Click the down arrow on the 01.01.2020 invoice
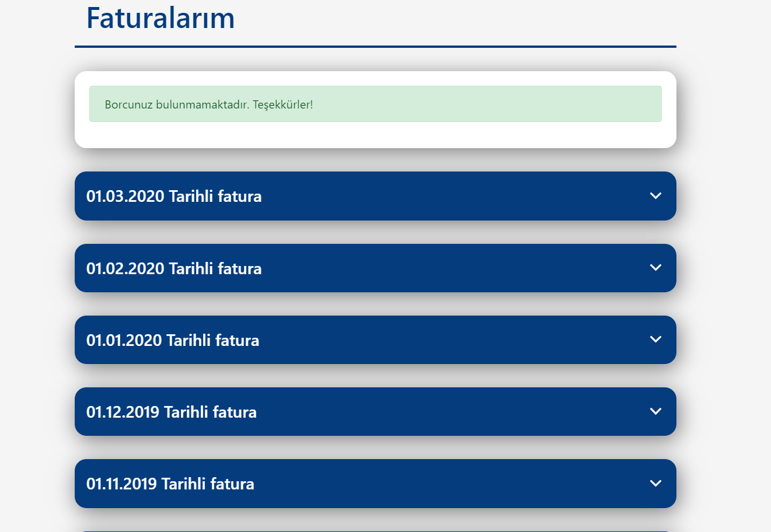Image resolution: width=771 pixels, height=532 pixels. [x=655, y=339]
